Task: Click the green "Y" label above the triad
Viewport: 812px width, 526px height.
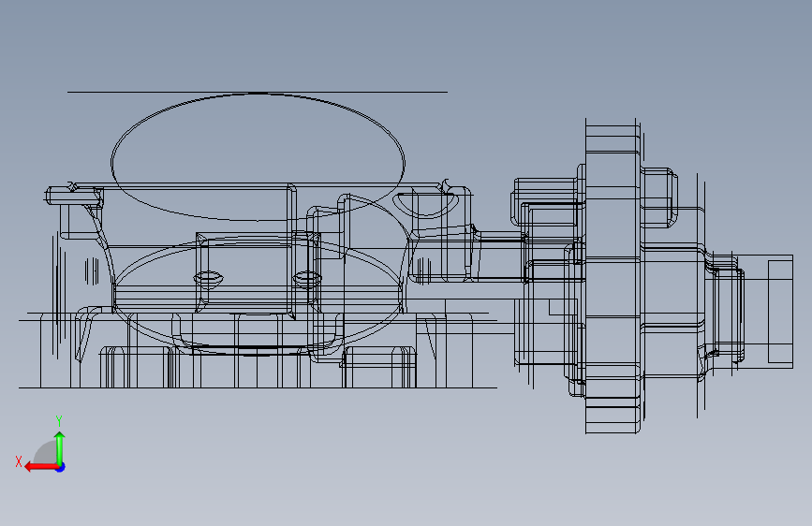Action: [x=59, y=421]
